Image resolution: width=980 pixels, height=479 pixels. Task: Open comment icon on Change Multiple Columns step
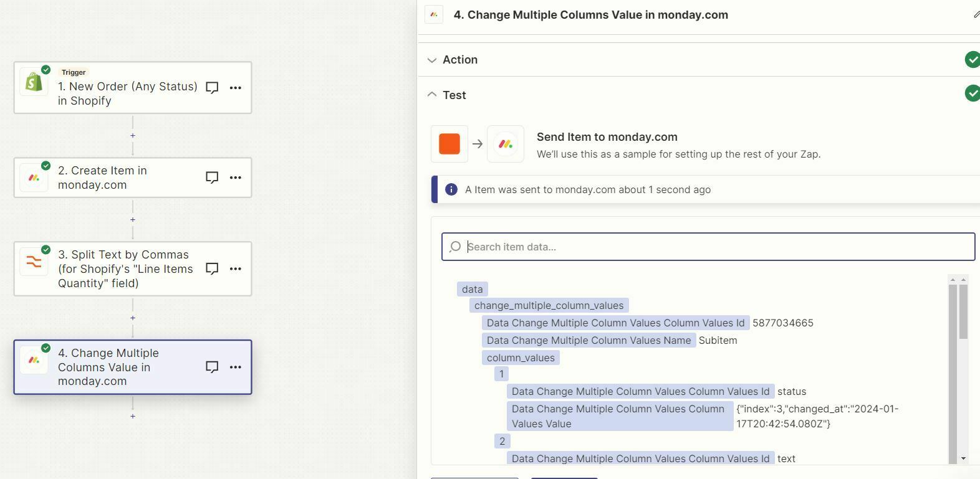pos(212,367)
